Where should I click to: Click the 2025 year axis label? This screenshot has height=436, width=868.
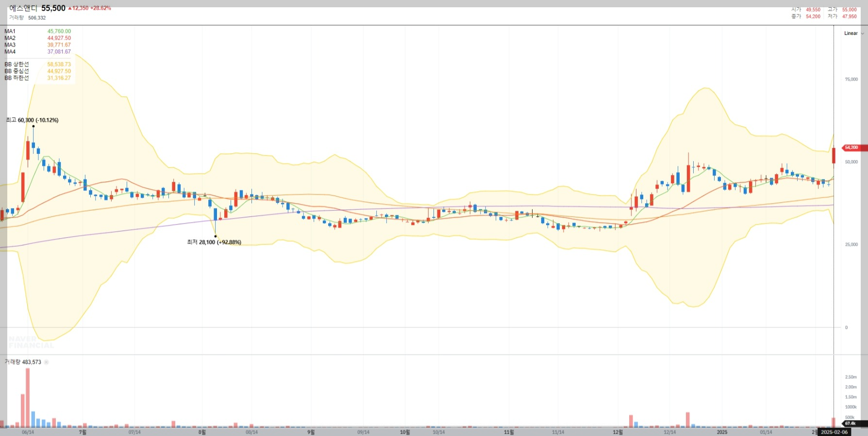722,432
